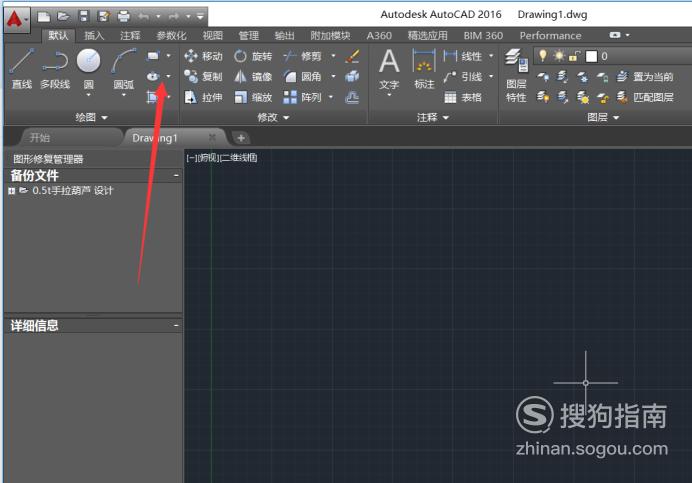
Task: Expand the Draw (绘图) panel
Action: [x=91, y=117]
